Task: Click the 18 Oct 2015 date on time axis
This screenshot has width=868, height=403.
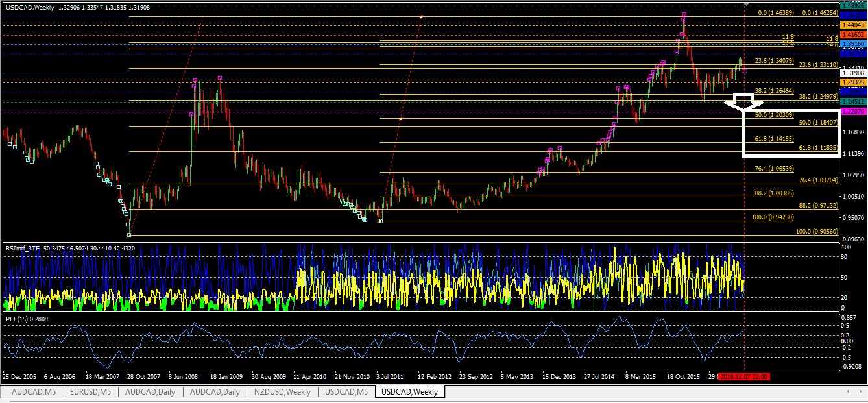Action: (684, 376)
